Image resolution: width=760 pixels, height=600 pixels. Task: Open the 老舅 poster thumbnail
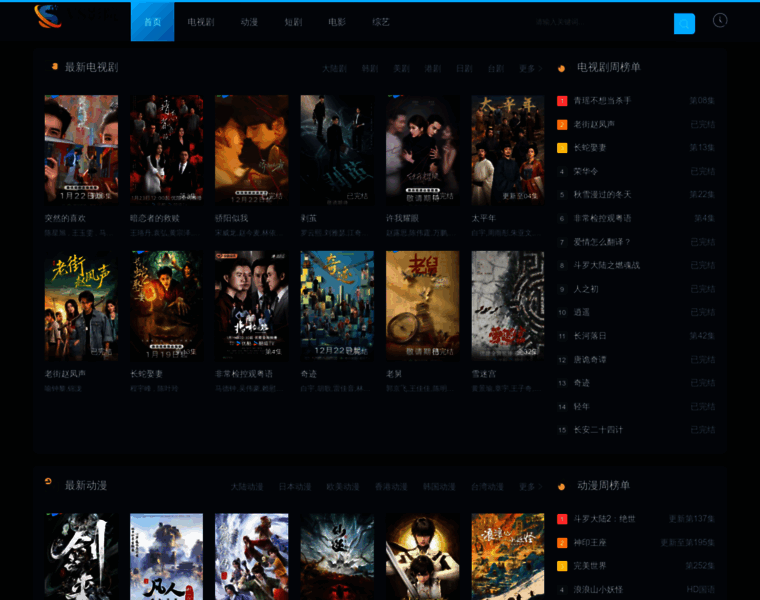(x=423, y=305)
